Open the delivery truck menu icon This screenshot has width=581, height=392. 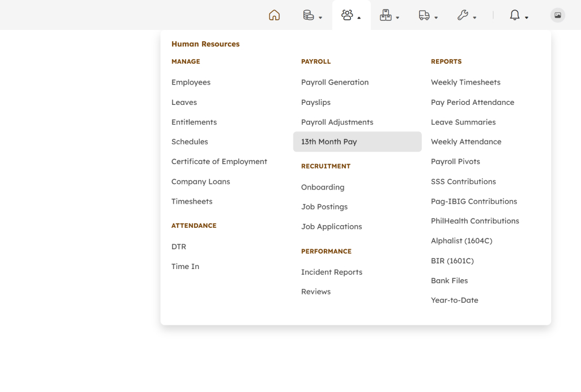point(424,15)
